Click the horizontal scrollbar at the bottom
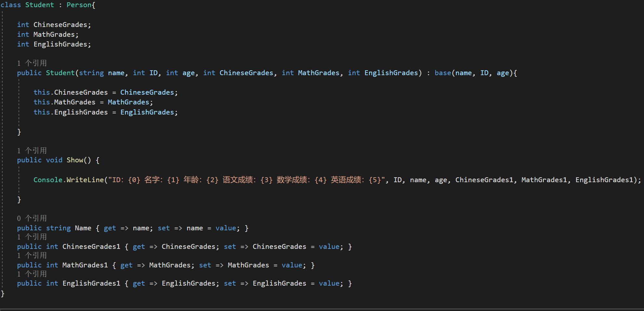Image resolution: width=644 pixels, height=311 pixels. 322,309
